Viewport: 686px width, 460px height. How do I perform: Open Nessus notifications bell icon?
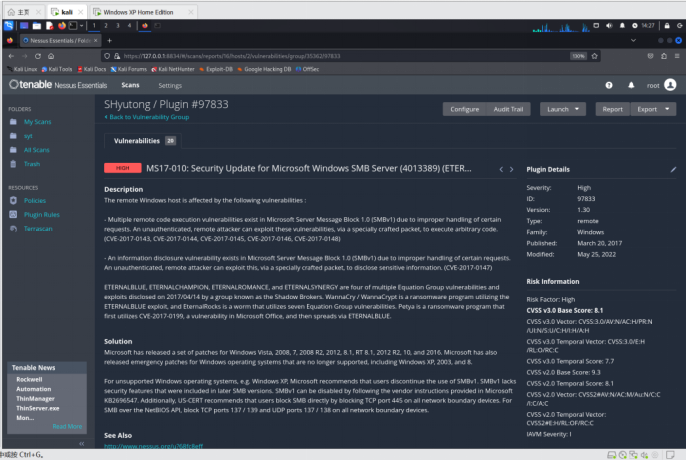point(631,85)
